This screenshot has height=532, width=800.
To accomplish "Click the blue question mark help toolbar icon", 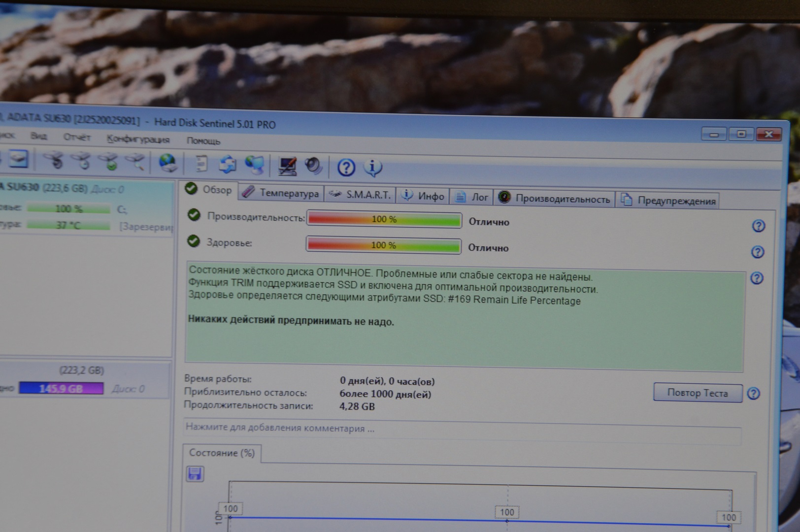I will (x=346, y=168).
